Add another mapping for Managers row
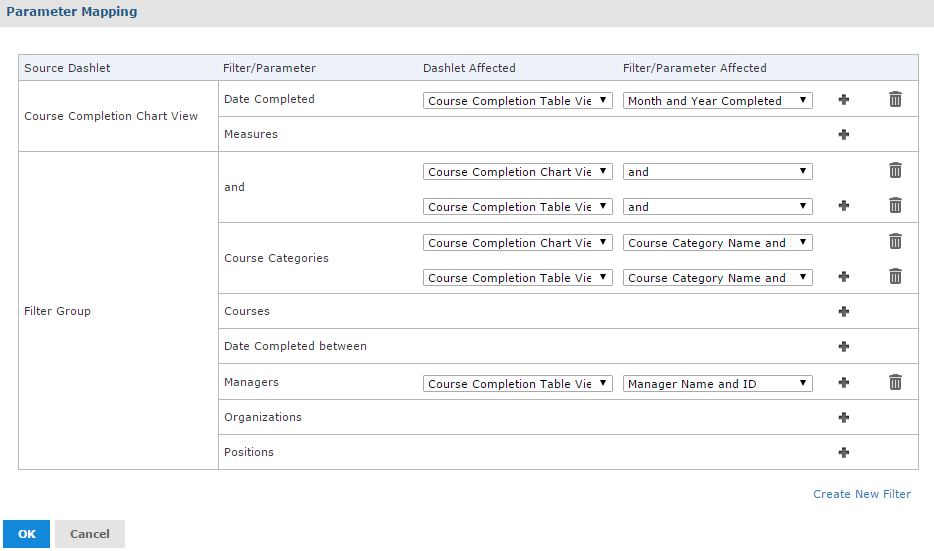 pyautogui.click(x=843, y=382)
